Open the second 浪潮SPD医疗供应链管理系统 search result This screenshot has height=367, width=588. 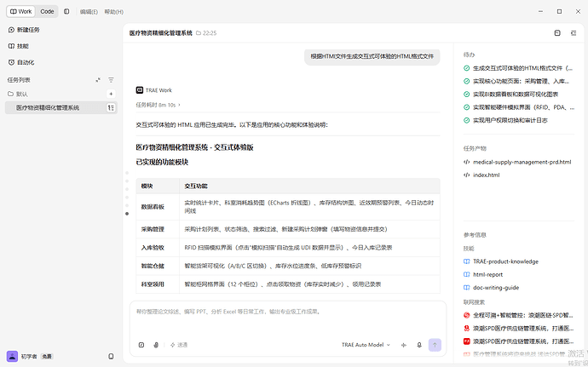523,341
